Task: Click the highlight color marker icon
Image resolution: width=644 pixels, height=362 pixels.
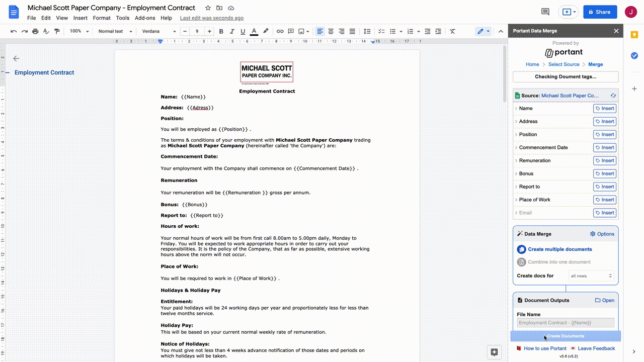Action: pyautogui.click(x=266, y=31)
